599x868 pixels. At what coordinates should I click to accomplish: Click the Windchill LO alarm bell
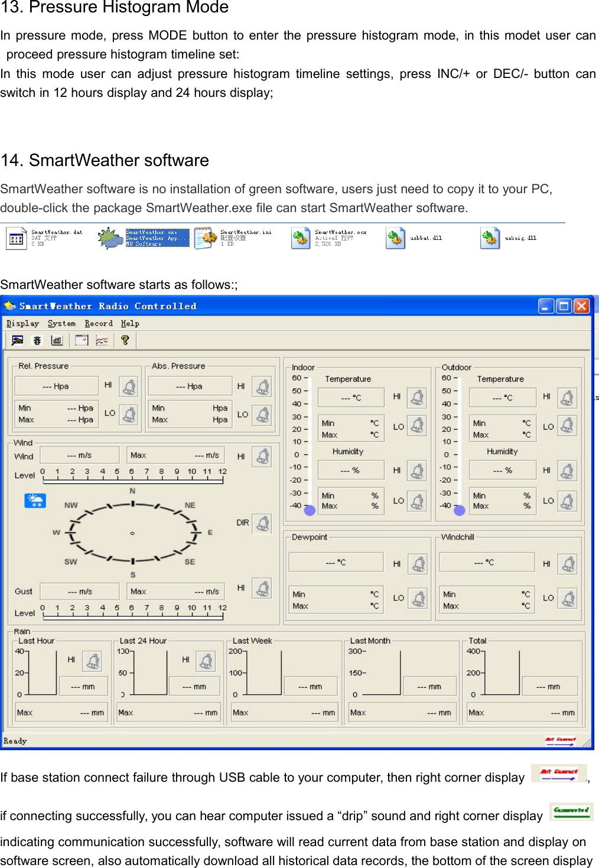568,599
